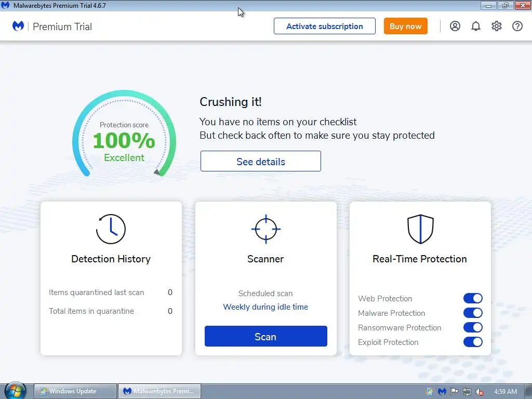This screenshot has height=399, width=532.
Task: Open Detection History card title
Action: pyautogui.click(x=111, y=259)
